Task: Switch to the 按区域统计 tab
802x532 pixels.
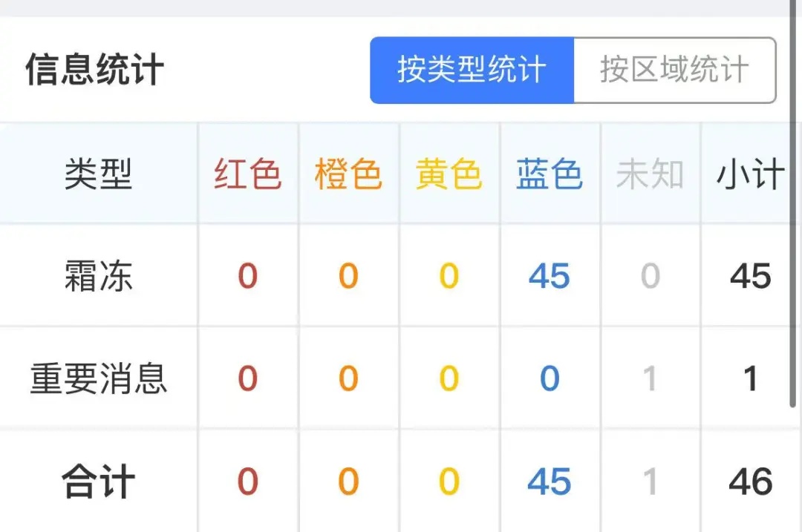Action: [x=674, y=70]
